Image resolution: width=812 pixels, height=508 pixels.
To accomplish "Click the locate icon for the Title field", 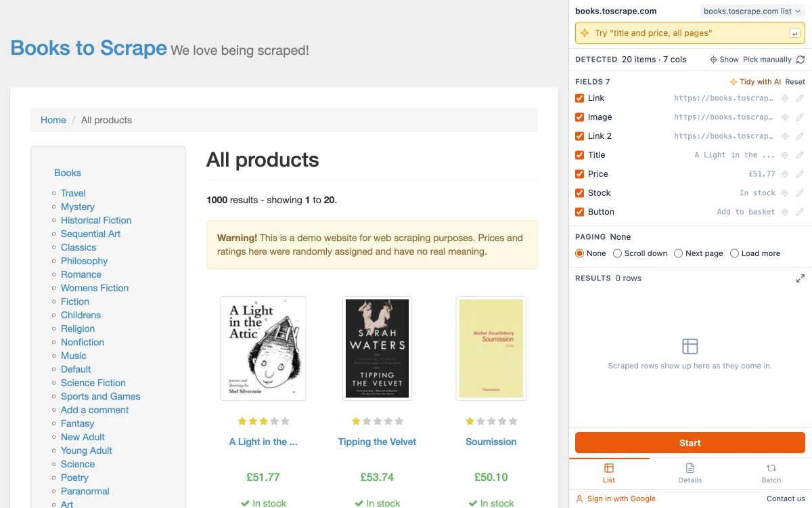I will pyautogui.click(x=785, y=155).
